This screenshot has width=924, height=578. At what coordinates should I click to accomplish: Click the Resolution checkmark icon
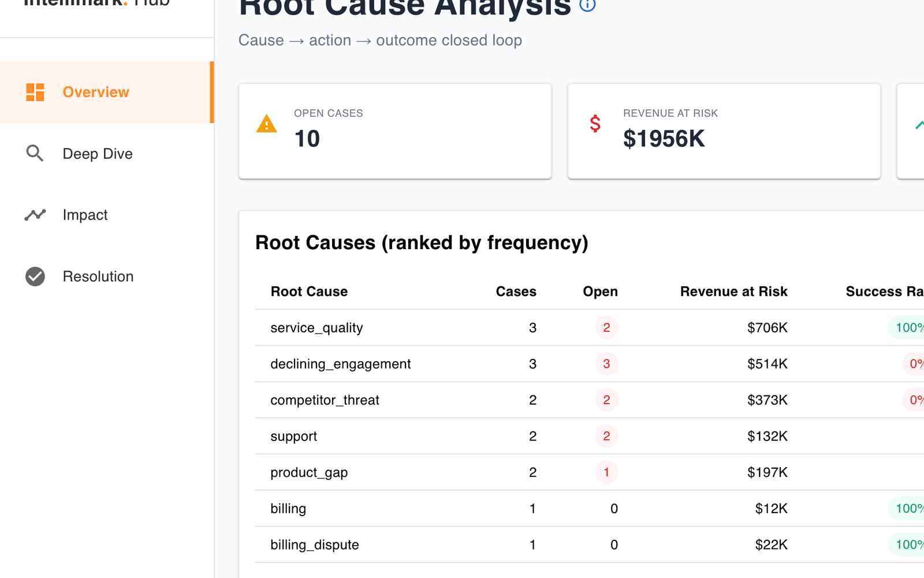click(x=35, y=276)
